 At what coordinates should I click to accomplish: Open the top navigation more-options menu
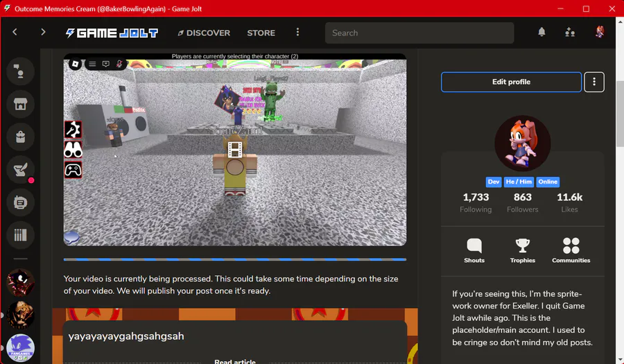pyautogui.click(x=297, y=32)
